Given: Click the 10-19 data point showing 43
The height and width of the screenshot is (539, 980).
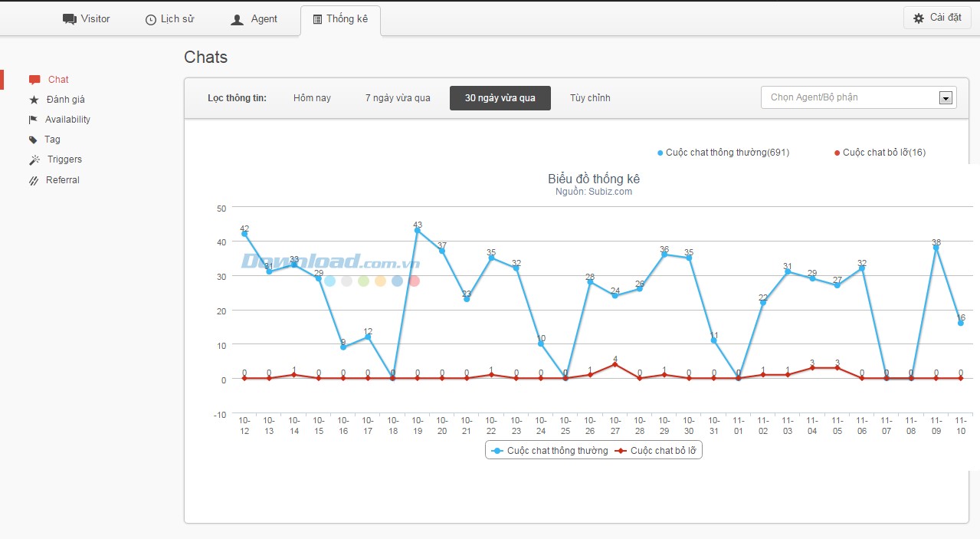Looking at the screenshot, I should [418, 230].
